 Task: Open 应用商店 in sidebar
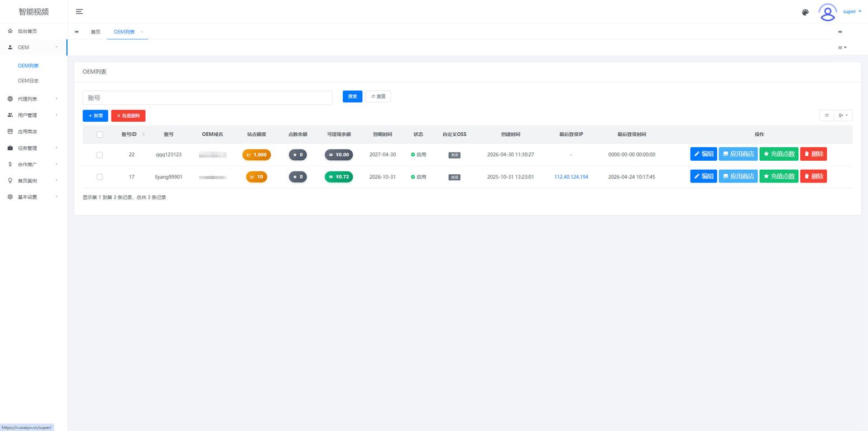point(33,132)
